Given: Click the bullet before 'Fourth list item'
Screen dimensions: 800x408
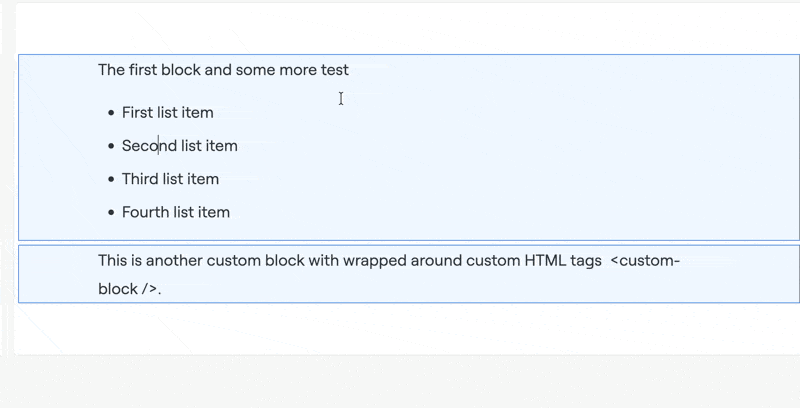Looking at the screenshot, I should pyautogui.click(x=111, y=212).
